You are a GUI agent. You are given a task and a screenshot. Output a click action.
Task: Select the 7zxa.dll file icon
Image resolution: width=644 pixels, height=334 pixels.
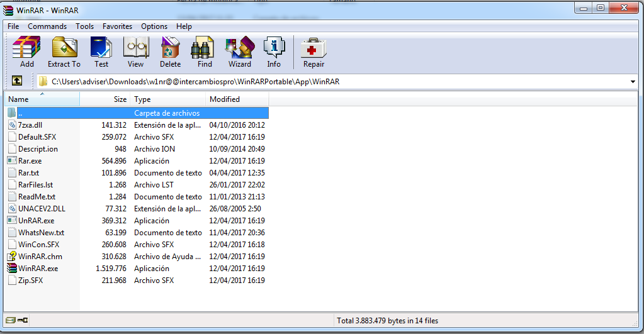point(13,125)
